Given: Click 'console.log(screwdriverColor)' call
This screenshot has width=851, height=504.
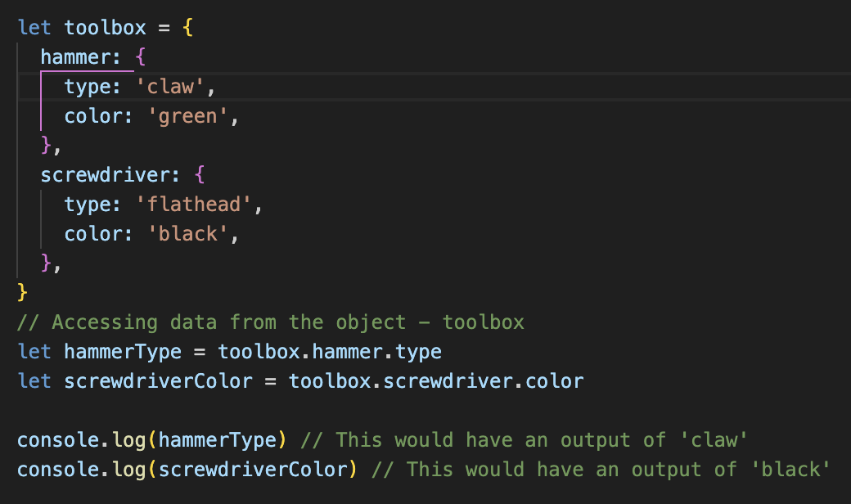Looking at the screenshot, I should 187,470.
